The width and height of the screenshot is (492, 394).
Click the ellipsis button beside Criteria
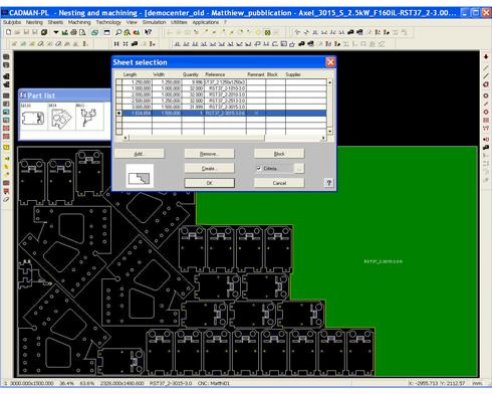point(299,169)
